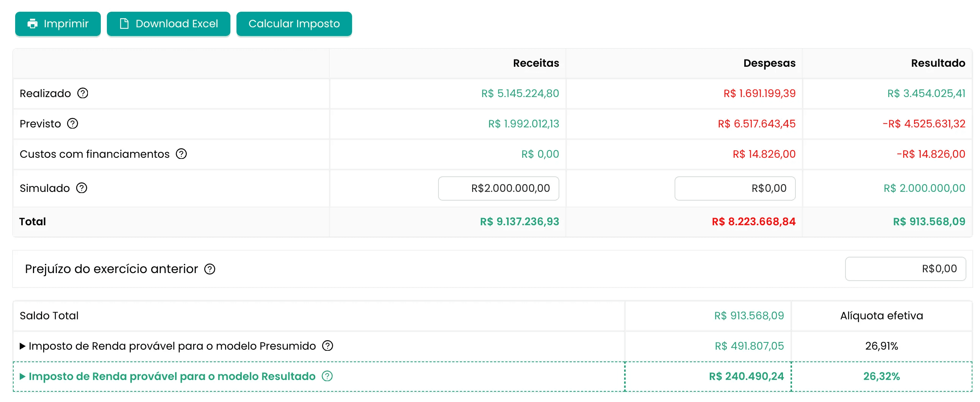Select Total resultado R$ 913.568,09
The width and height of the screenshot is (980, 402).
(x=929, y=221)
